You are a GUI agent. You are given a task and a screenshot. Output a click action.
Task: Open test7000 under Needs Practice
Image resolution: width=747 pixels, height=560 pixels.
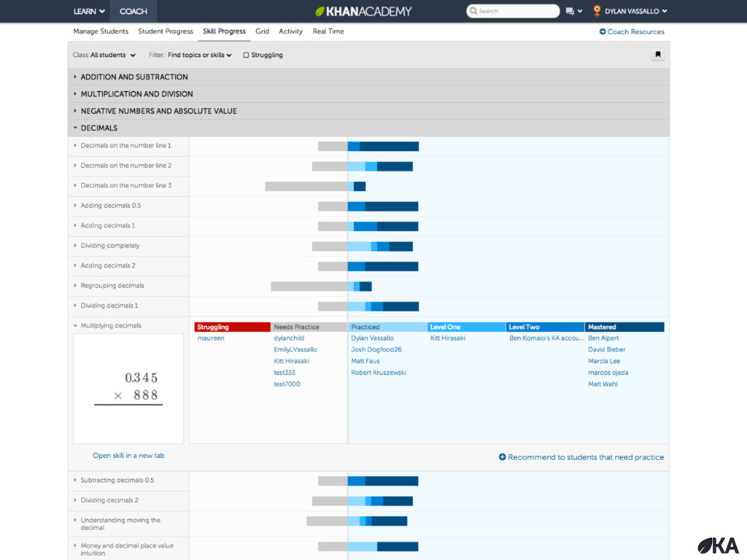(287, 384)
